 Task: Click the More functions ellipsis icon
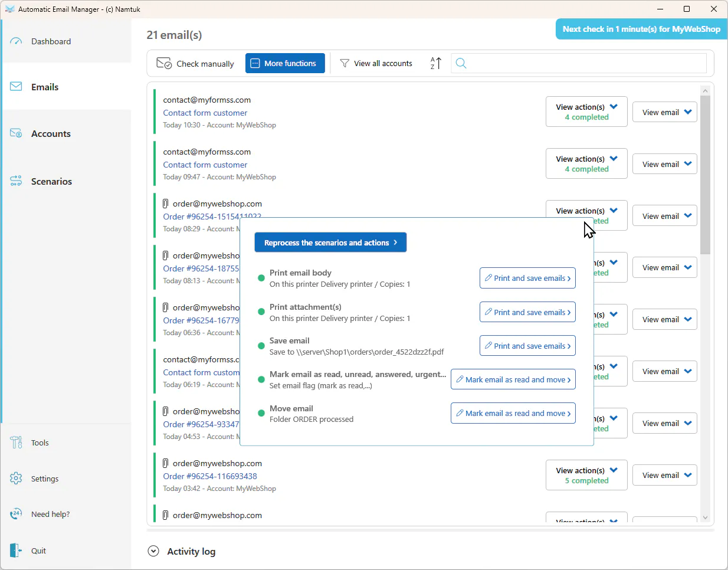[x=255, y=63]
